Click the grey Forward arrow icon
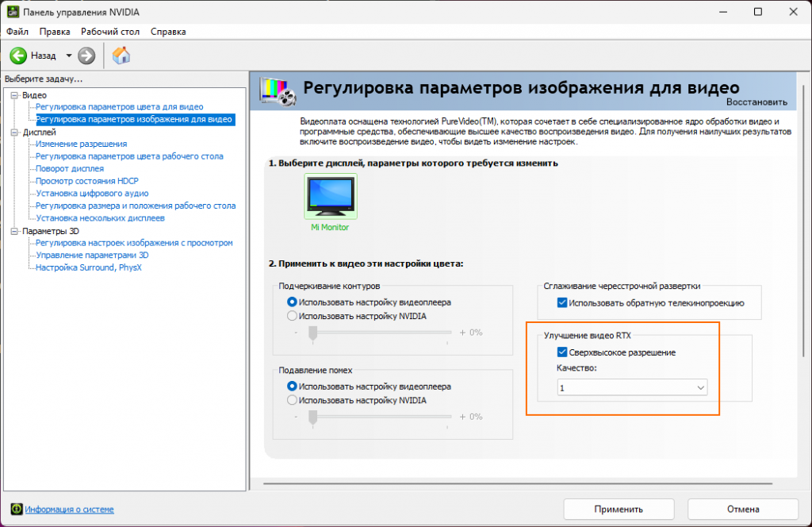The height and width of the screenshot is (527, 812). point(86,56)
